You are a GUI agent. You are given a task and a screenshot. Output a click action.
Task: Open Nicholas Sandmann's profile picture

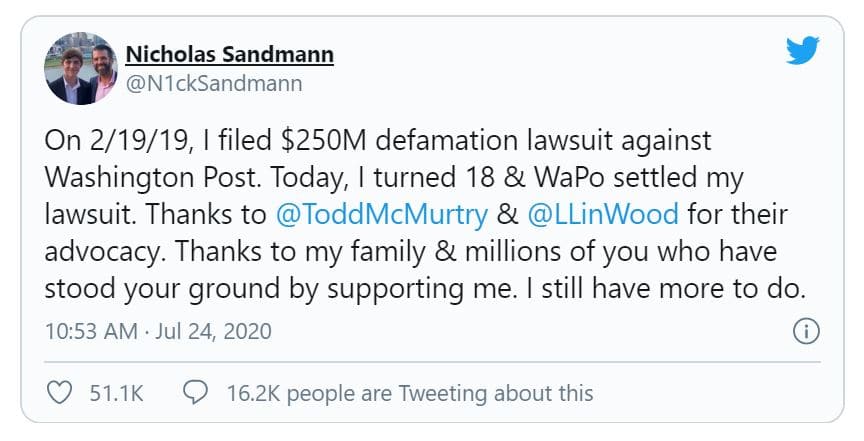[x=81, y=68]
